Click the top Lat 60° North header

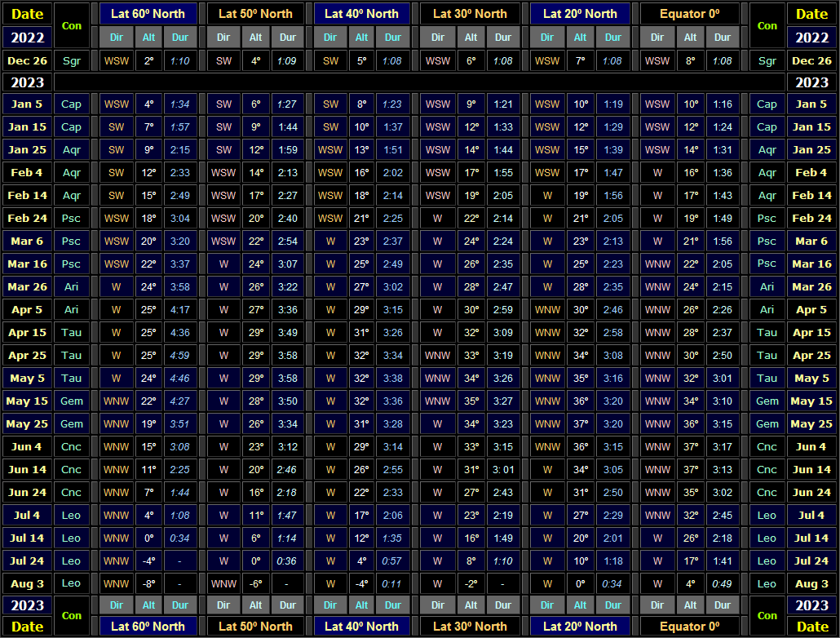(x=148, y=13)
